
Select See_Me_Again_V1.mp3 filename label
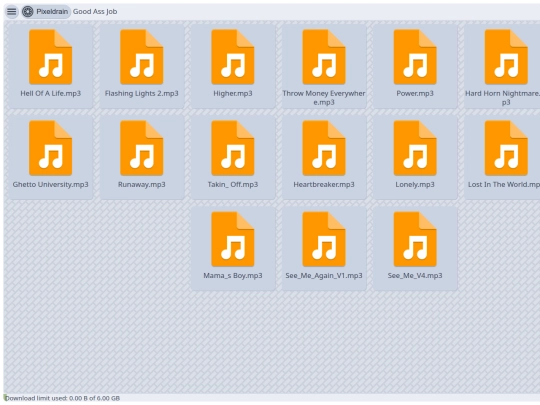[324, 276]
